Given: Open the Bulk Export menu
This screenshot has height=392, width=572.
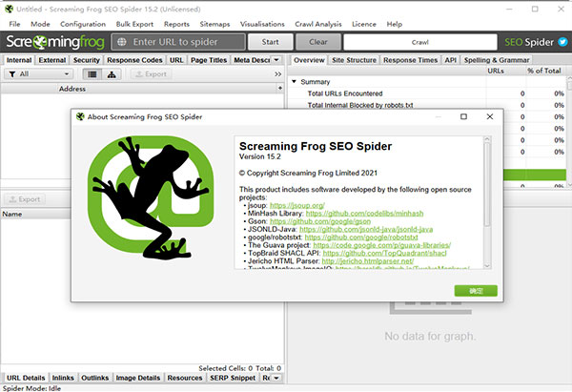Looking at the screenshot, I should pos(135,23).
